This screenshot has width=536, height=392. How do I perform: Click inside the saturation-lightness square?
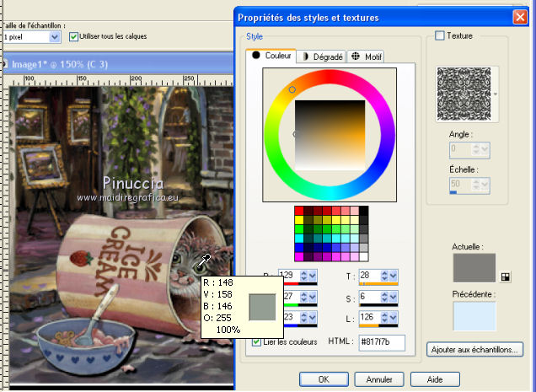click(330, 136)
